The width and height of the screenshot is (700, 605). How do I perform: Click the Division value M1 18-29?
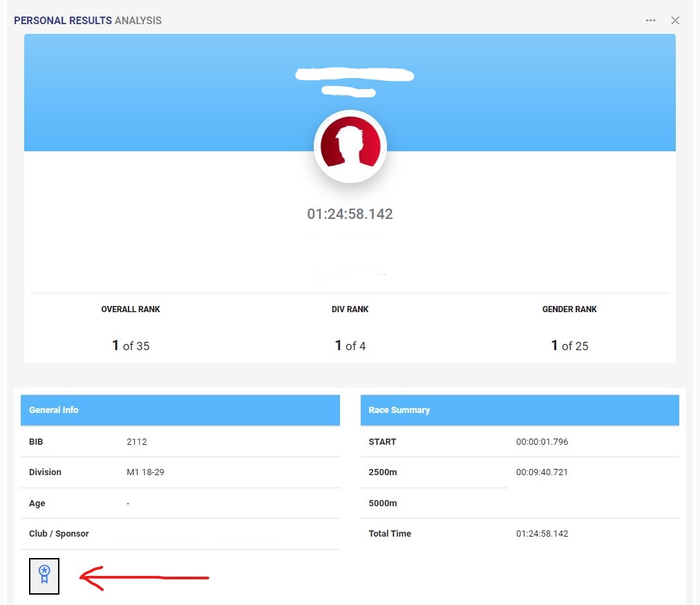pos(145,472)
